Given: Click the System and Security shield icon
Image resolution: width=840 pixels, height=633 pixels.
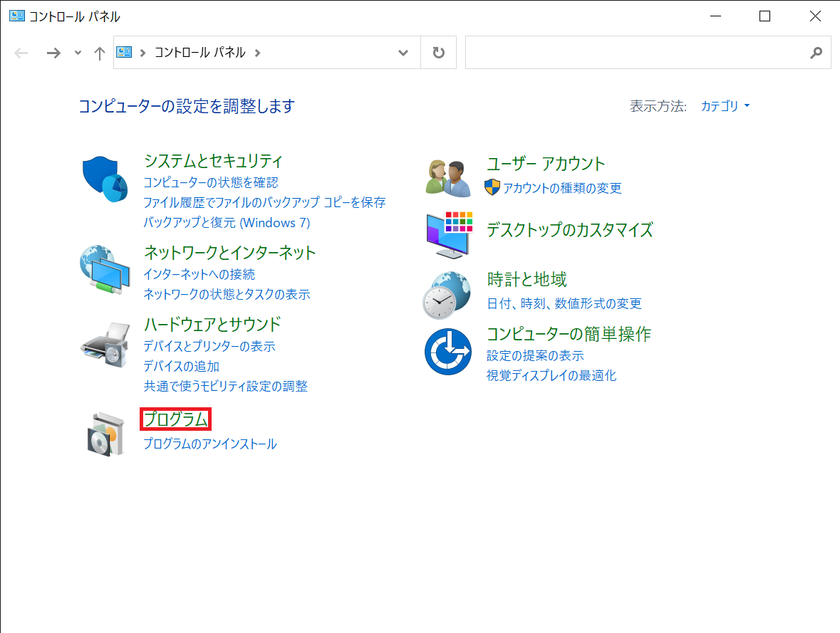Looking at the screenshot, I should [x=105, y=180].
